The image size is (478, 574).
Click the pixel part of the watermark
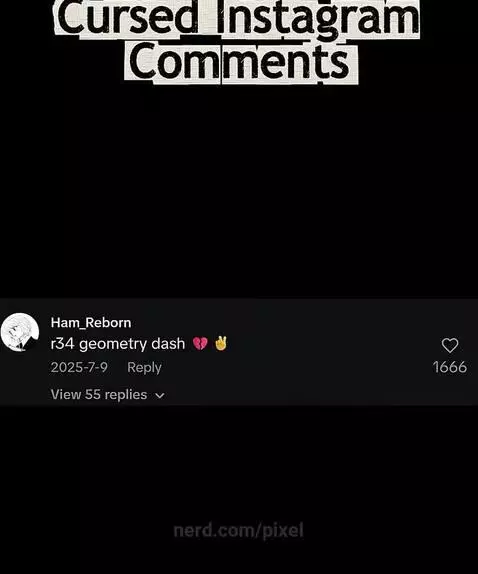[283, 531]
